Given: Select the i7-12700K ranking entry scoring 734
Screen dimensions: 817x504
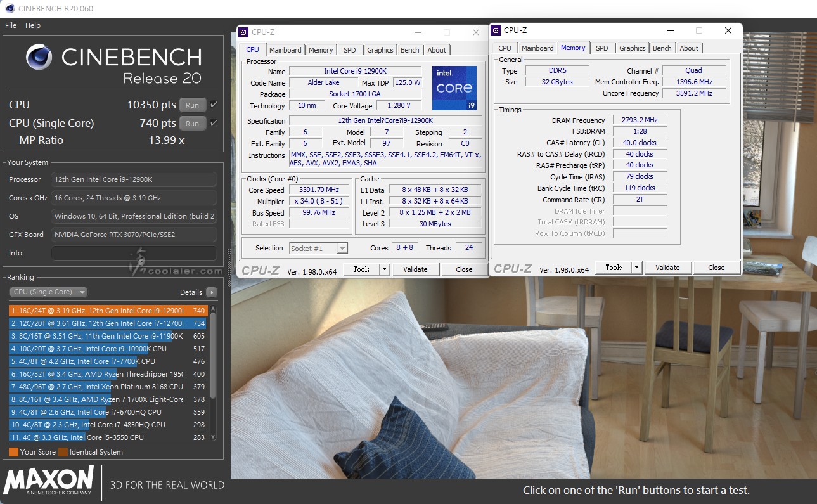Looking at the screenshot, I should click(x=108, y=323).
